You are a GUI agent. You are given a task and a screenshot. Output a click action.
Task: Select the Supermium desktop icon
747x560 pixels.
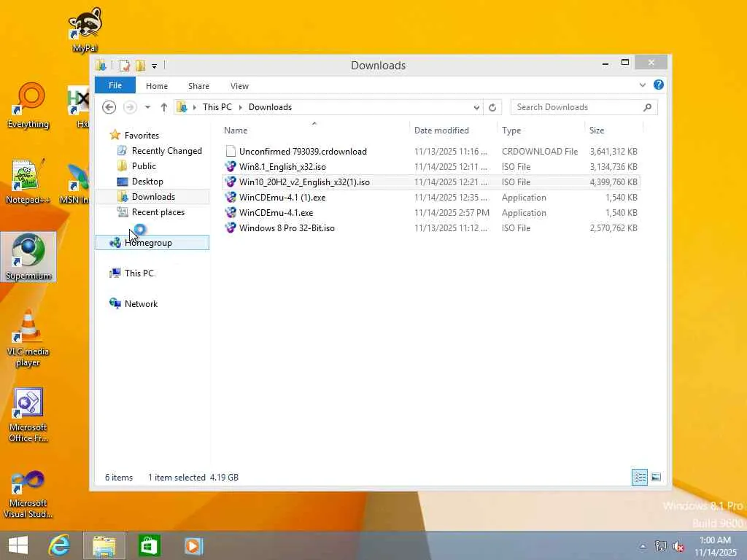pyautogui.click(x=28, y=257)
